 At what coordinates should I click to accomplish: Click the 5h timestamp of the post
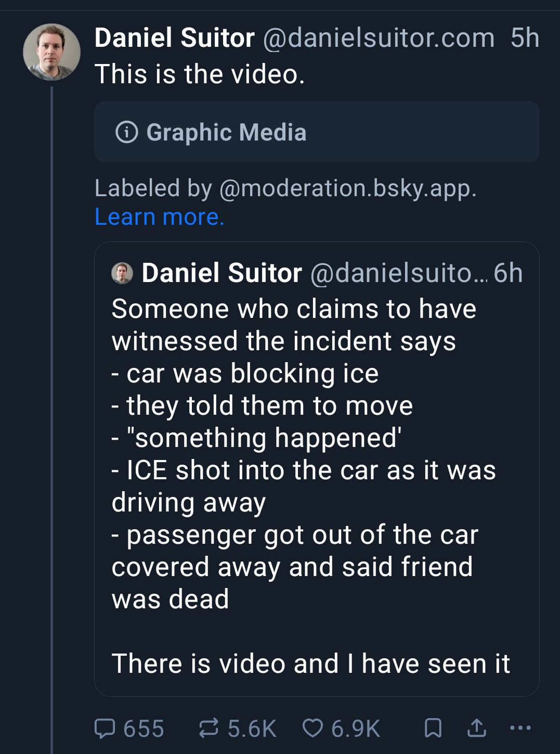pos(525,38)
